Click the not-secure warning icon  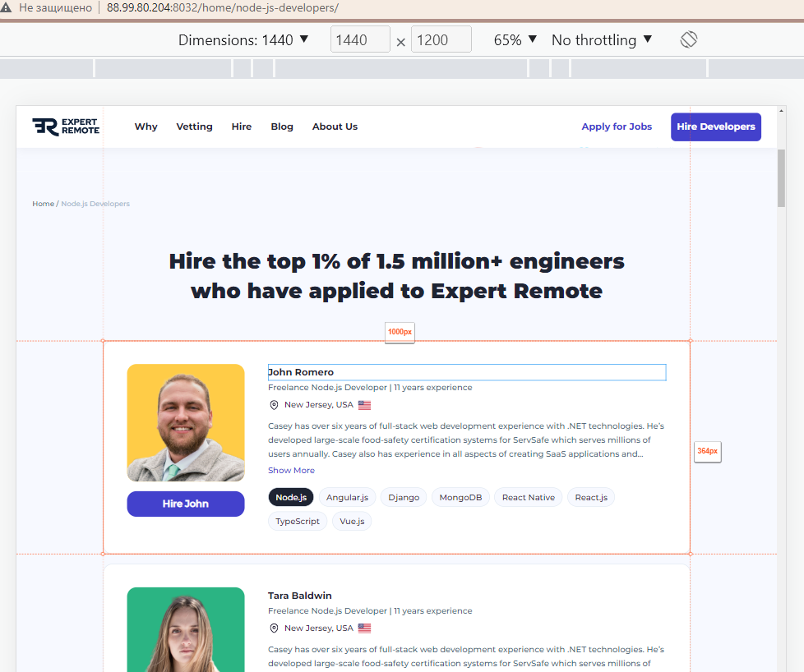[6, 7]
